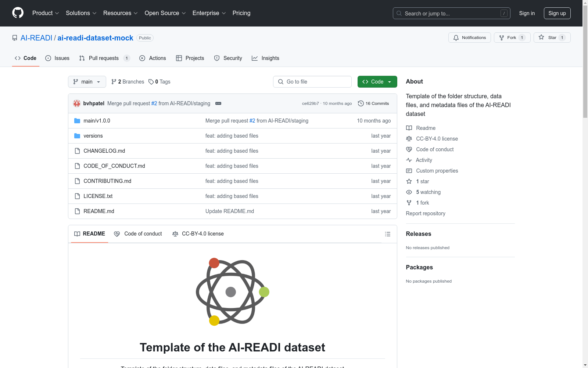Open the AI-READI organization link
This screenshot has width=588, height=368.
point(36,38)
